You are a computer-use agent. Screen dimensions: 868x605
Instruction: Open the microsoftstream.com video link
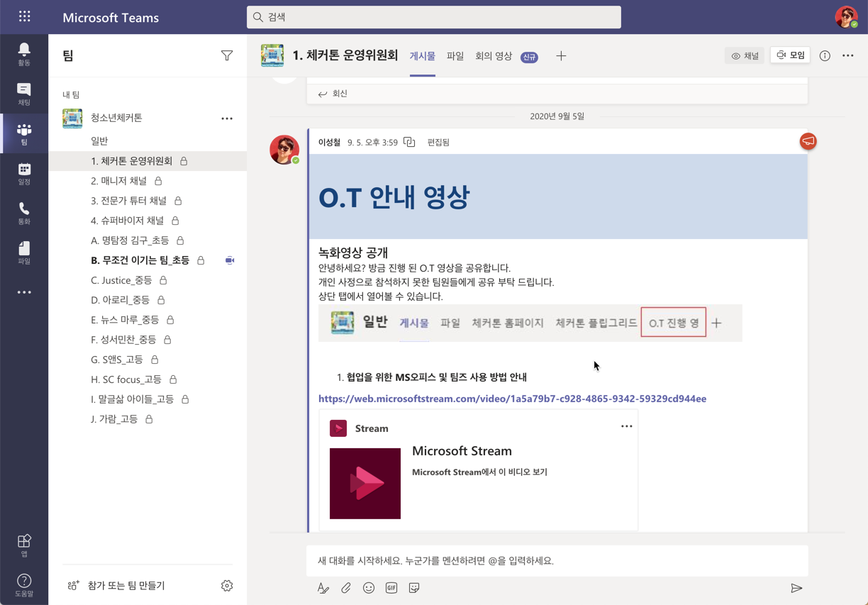512,399
